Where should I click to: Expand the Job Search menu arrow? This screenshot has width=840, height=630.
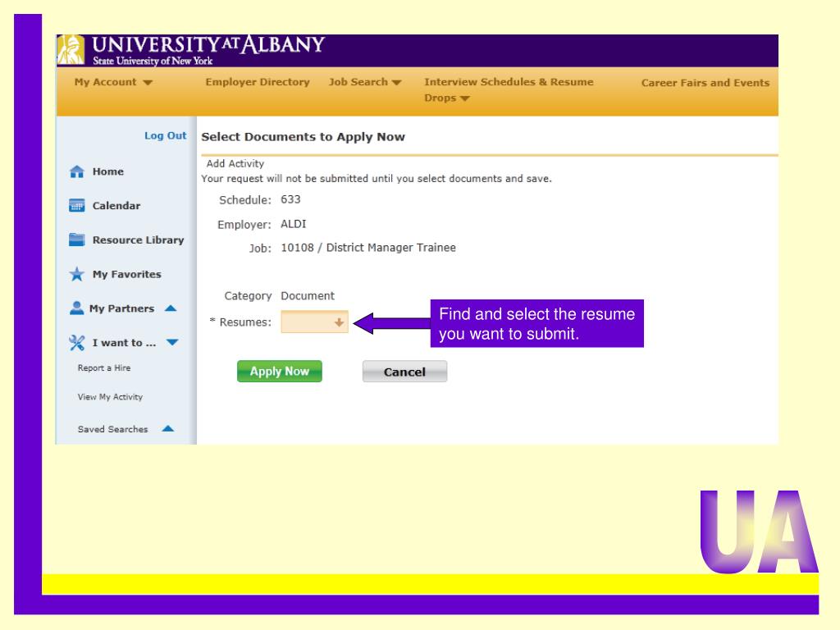pos(396,83)
